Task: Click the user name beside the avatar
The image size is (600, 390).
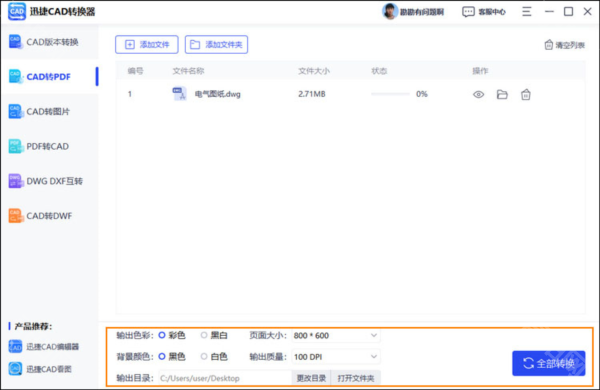Action: click(x=422, y=12)
